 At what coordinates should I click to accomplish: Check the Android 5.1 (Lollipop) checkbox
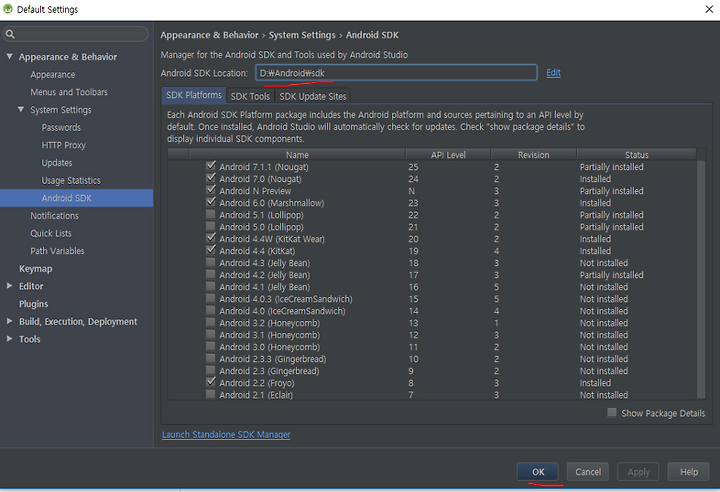[x=210, y=214]
